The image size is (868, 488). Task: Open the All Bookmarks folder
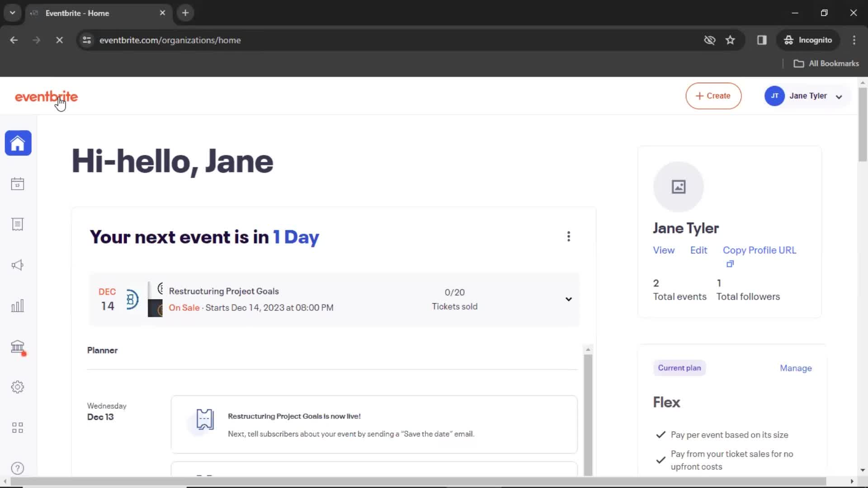pyautogui.click(x=826, y=64)
